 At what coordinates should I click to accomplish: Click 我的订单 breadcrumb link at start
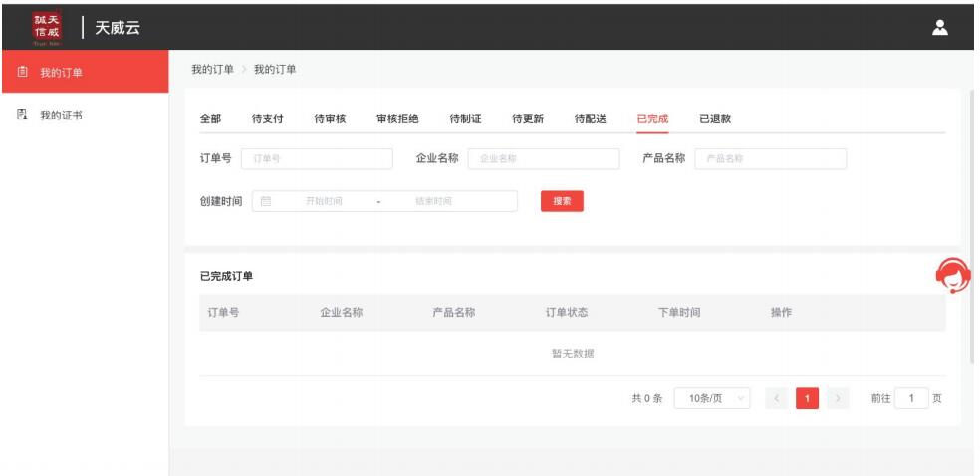tap(212, 69)
